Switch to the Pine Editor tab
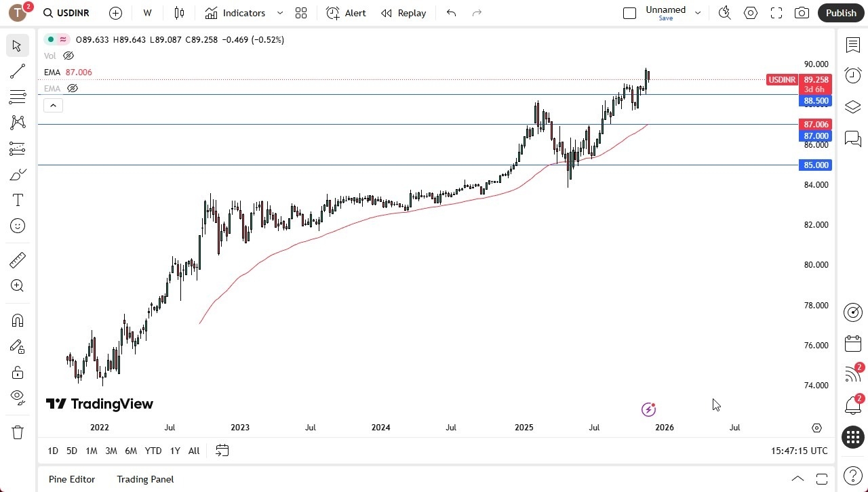The height and width of the screenshot is (492, 868). point(71,479)
